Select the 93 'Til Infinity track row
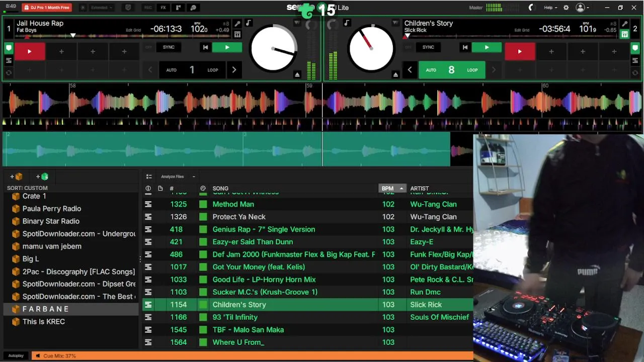 click(308, 317)
